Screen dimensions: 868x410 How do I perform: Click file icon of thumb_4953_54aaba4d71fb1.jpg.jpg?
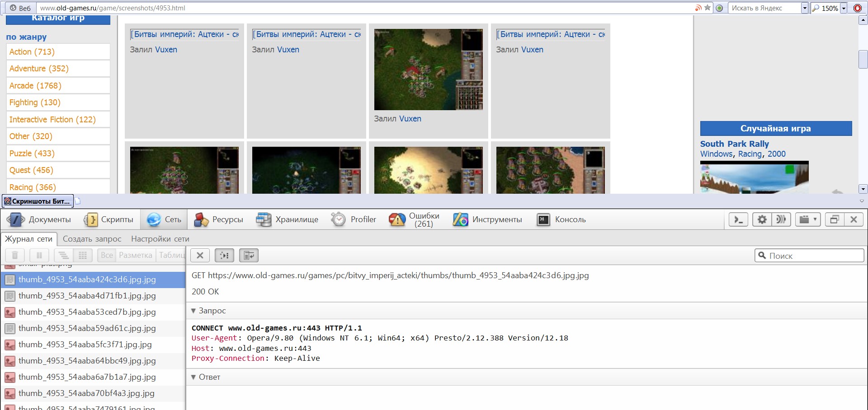click(9, 296)
